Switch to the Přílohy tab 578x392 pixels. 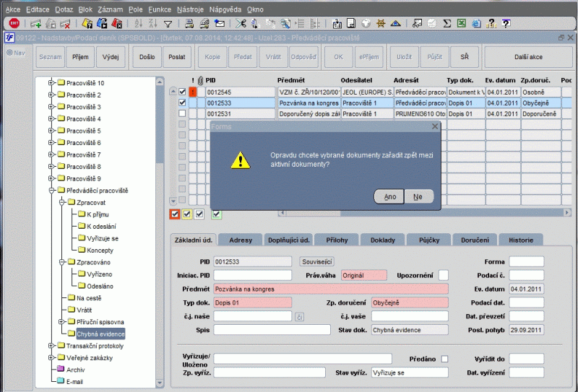[x=337, y=240]
